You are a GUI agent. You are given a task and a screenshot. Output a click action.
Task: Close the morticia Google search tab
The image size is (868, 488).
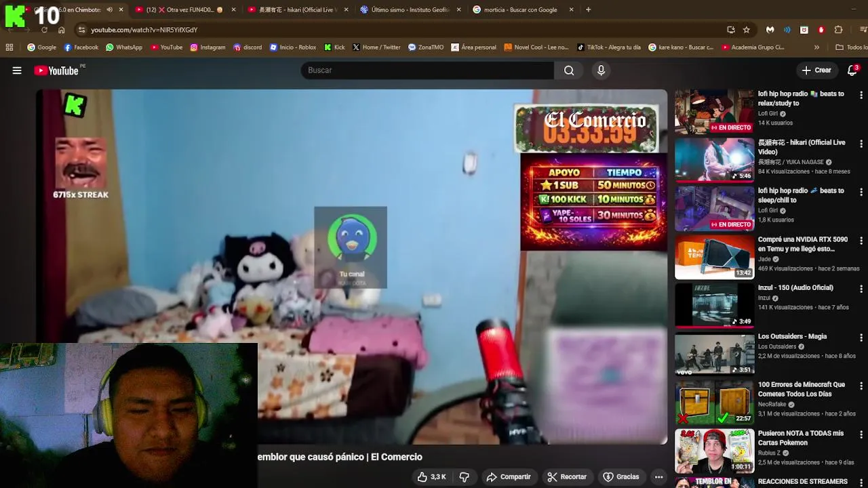571,9
